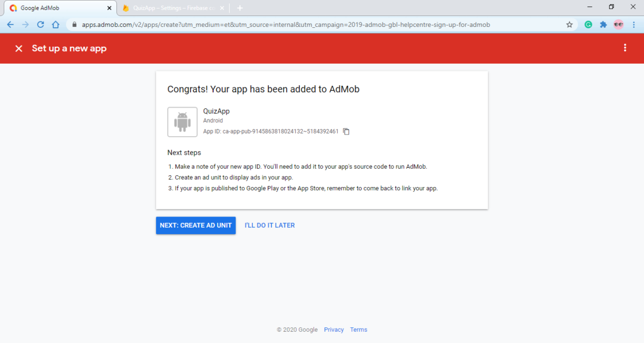Copy the App ID using the copy icon

coord(346,131)
